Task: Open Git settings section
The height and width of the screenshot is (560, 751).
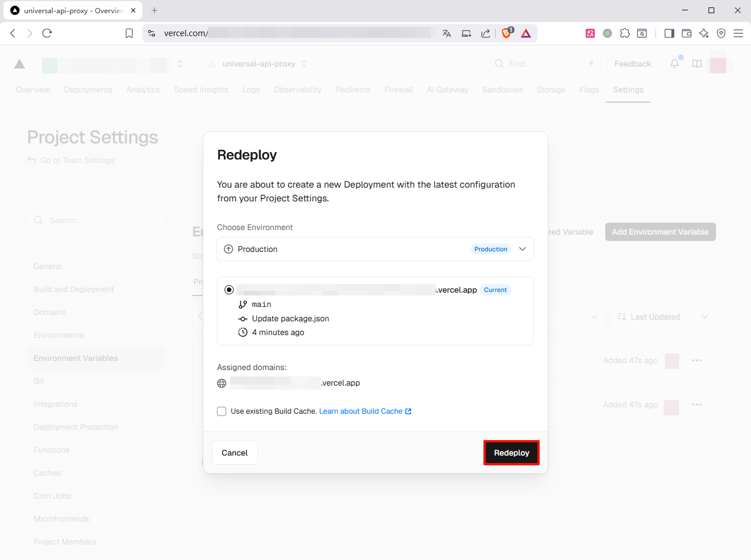Action: 39,381
